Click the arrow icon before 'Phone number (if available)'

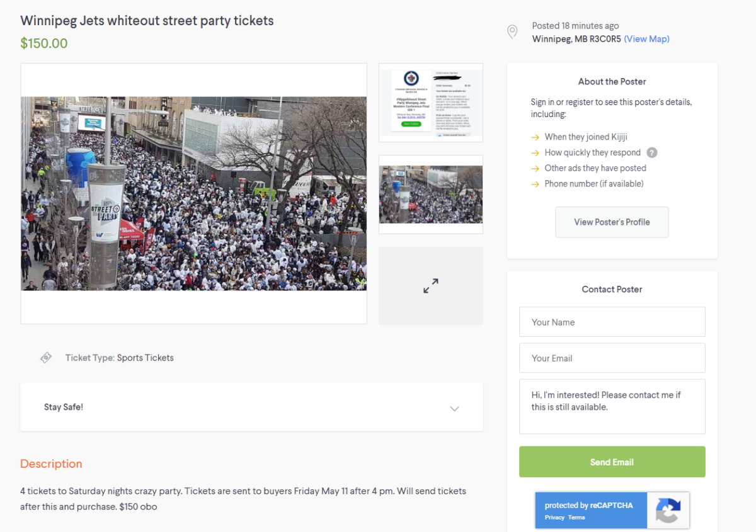535,183
